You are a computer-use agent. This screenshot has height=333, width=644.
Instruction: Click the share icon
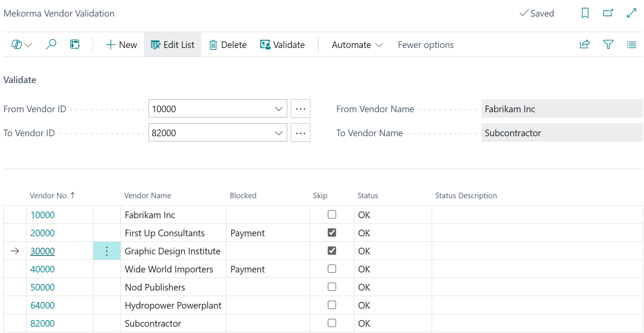pos(585,45)
